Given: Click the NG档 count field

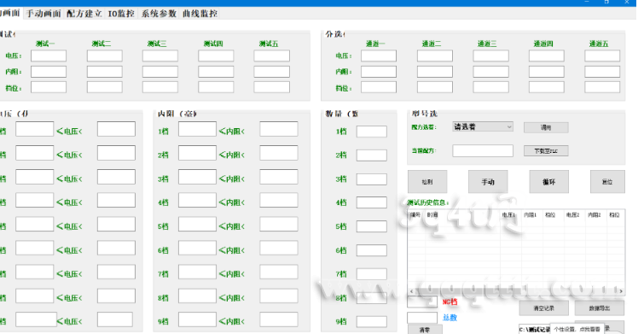Looking at the screenshot, I should coord(422,302).
